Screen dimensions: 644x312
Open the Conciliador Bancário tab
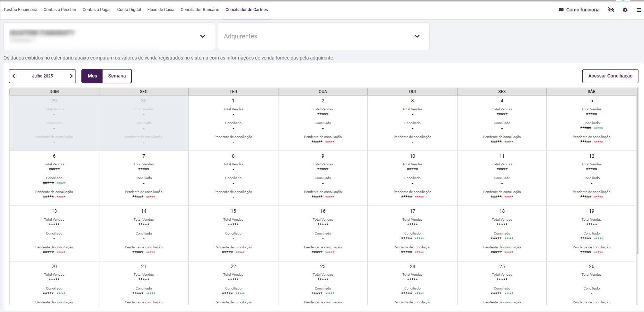pos(200,10)
